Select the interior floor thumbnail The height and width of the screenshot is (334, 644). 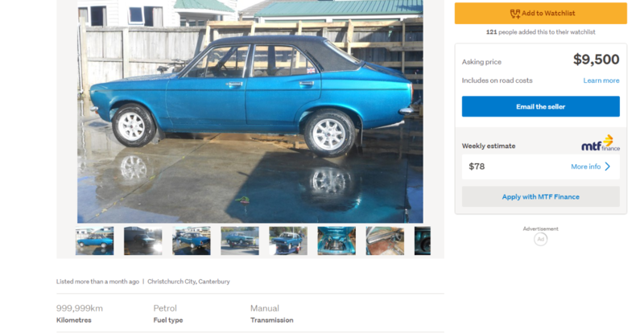[386, 241]
